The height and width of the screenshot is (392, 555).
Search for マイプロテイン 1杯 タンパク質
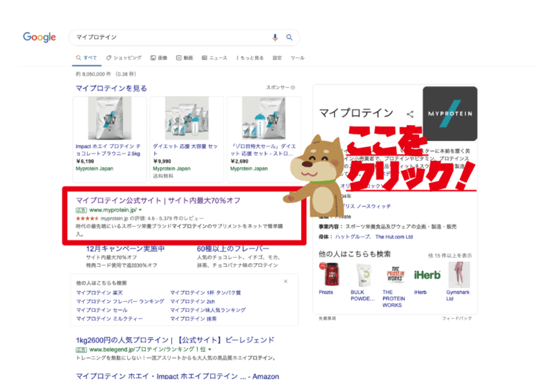click(x=206, y=293)
